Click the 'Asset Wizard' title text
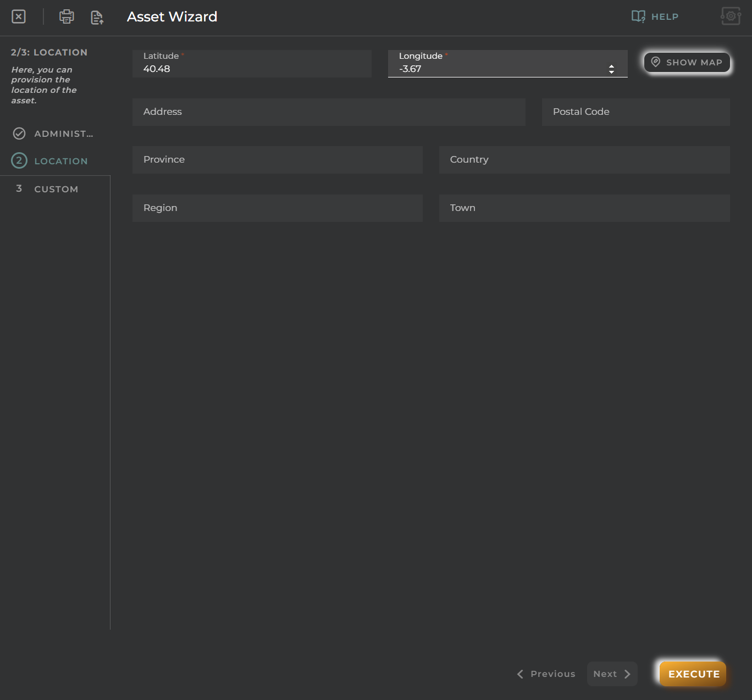 pyautogui.click(x=172, y=17)
